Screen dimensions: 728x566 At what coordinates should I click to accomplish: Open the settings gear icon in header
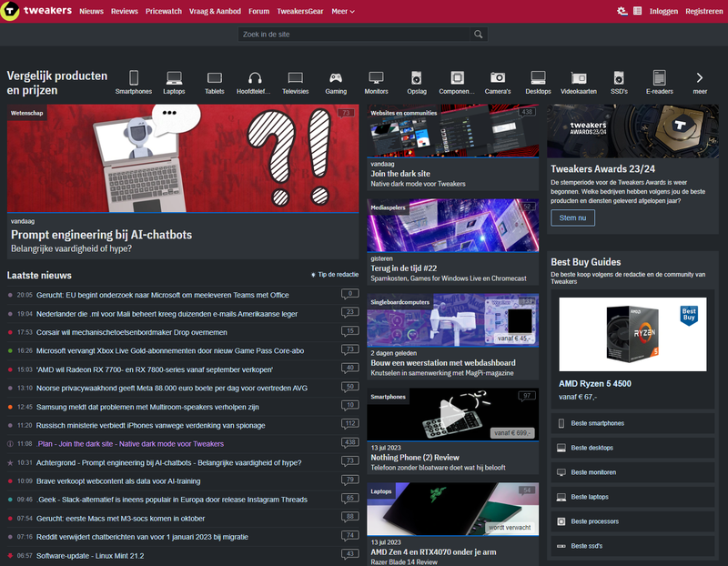pyautogui.click(x=622, y=11)
